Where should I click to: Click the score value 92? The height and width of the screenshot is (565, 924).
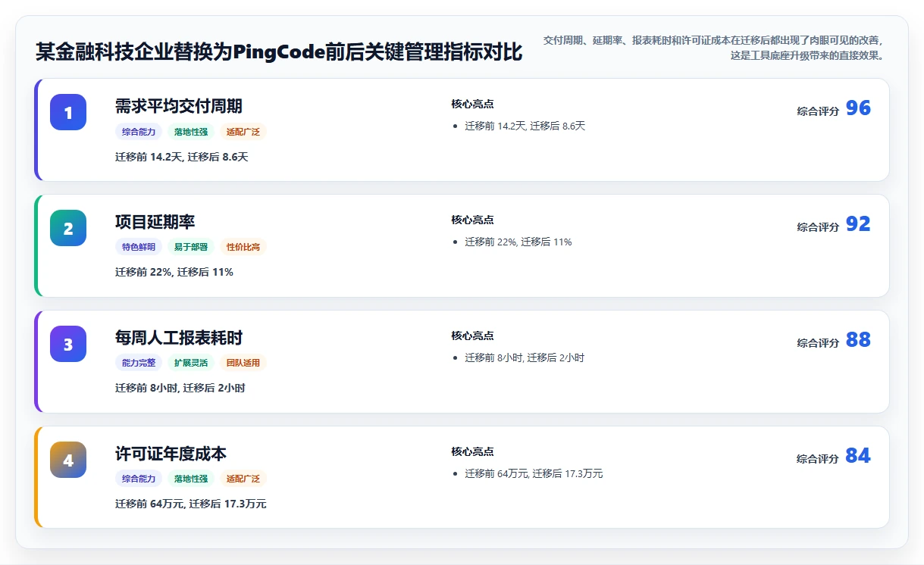858,224
